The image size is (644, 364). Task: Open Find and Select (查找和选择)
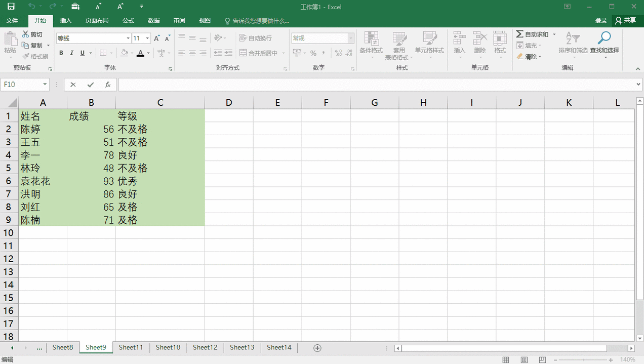pos(605,45)
